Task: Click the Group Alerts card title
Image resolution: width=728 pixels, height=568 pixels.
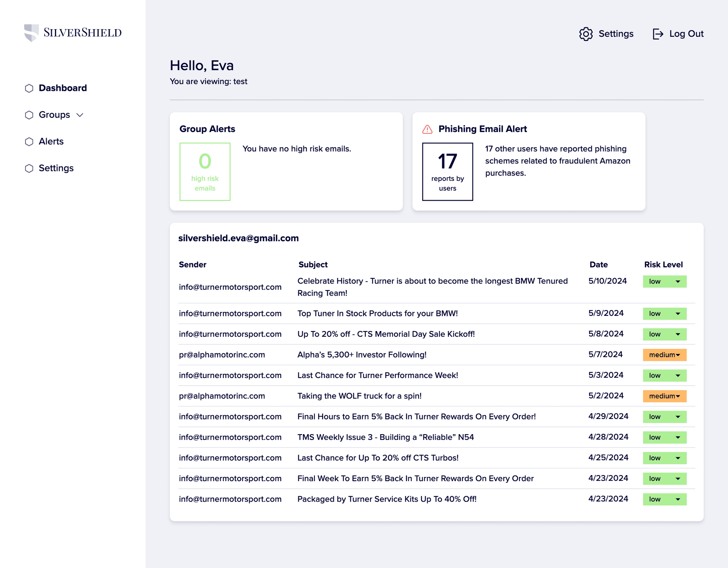Action: point(207,129)
